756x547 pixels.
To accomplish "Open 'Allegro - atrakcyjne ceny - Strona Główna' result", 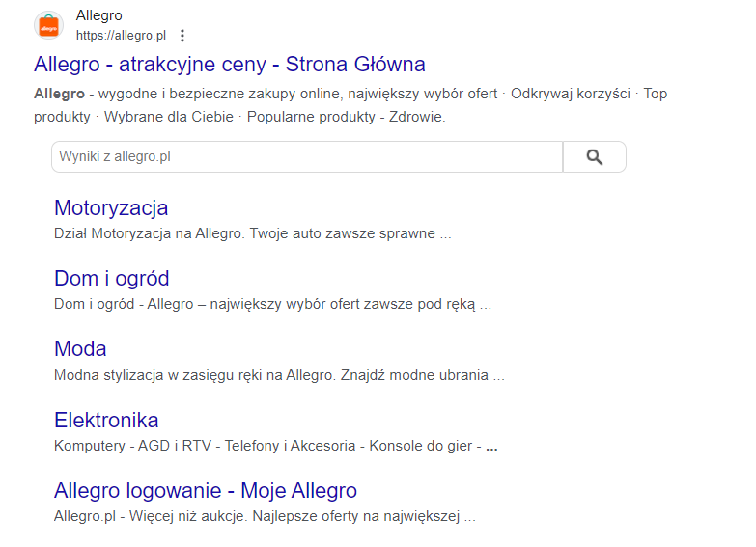I will (x=230, y=64).
